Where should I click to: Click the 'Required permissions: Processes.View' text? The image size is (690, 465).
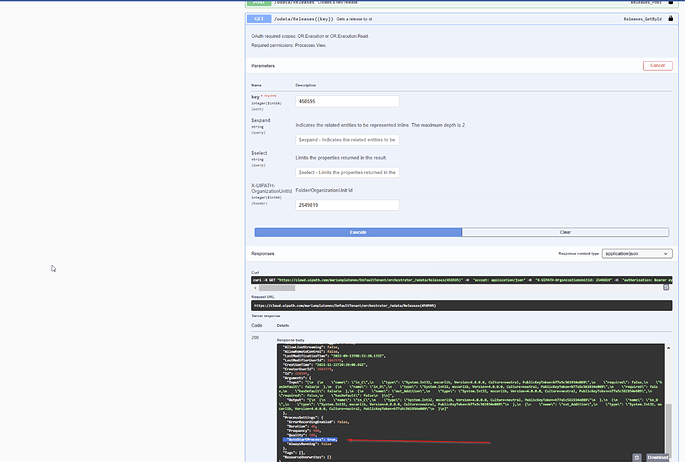click(289, 45)
